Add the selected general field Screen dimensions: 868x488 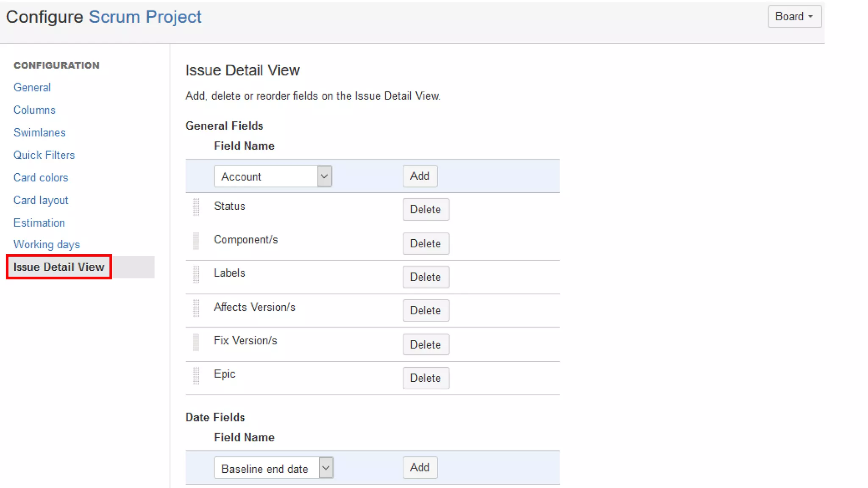click(420, 176)
